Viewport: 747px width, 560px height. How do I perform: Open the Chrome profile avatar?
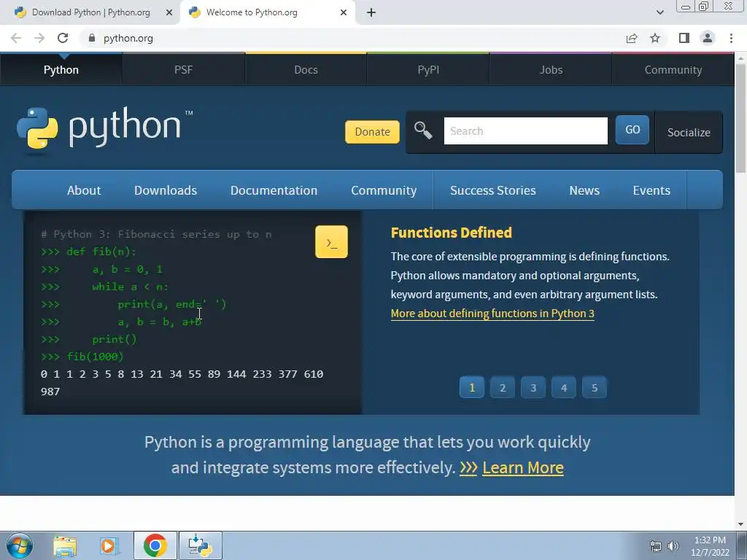coord(708,38)
